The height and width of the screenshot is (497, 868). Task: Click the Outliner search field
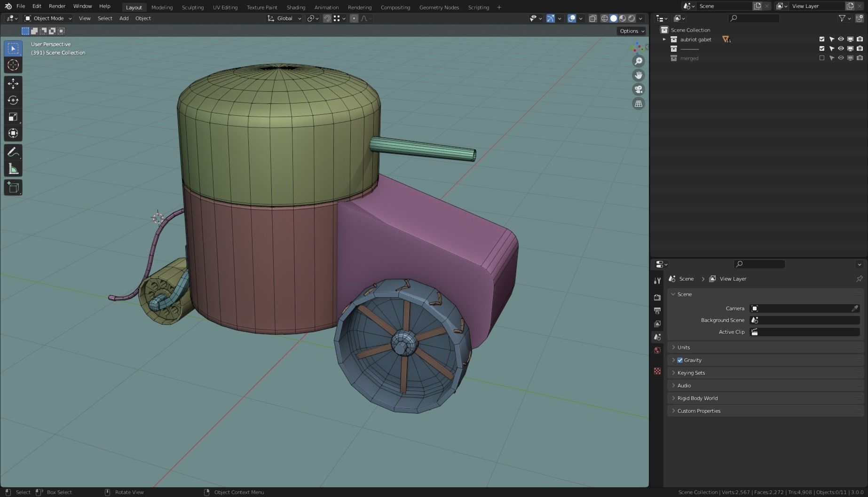point(754,18)
